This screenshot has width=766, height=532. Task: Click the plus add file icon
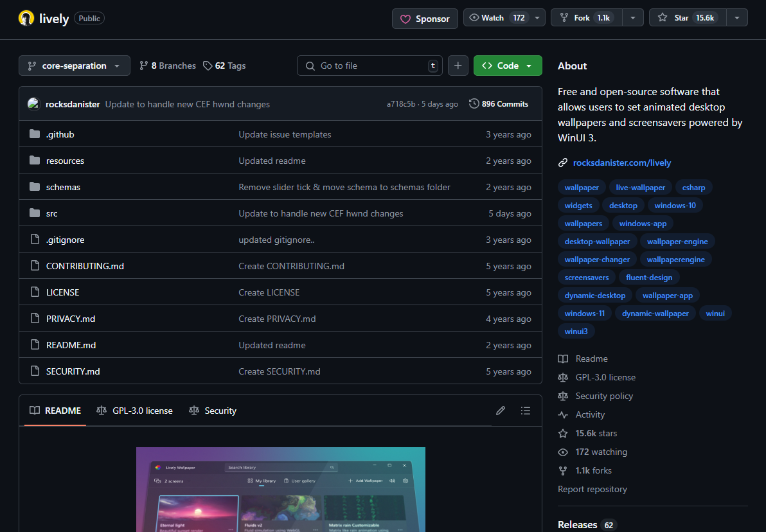458,66
